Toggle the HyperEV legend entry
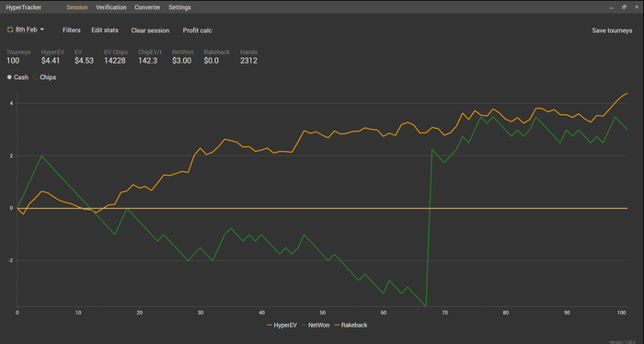The height and width of the screenshot is (344, 644). (x=282, y=325)
